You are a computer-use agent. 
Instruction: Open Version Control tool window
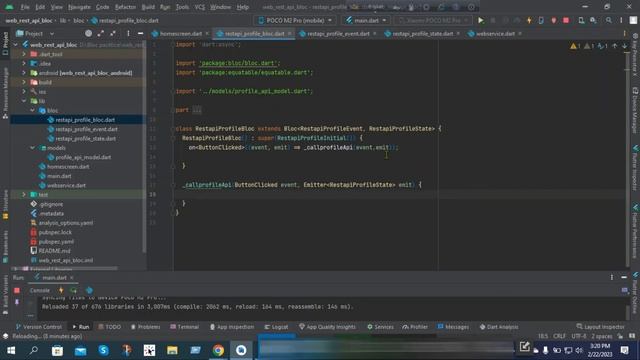38,327
